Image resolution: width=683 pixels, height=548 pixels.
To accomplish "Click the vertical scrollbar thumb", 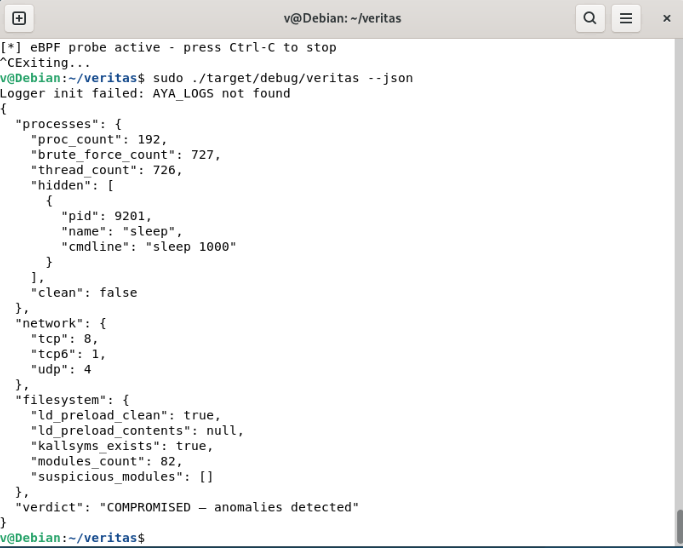I will tap(680, 528).
